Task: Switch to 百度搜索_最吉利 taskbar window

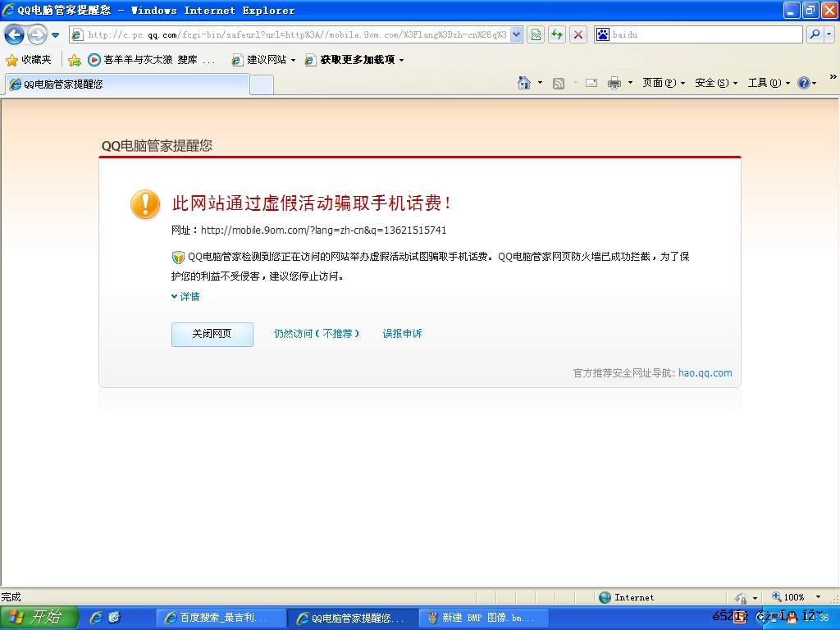Action: click(221, 618)
